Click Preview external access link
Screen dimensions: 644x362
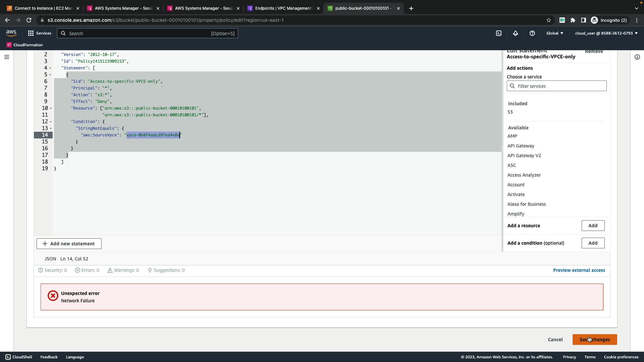[x=579, y=270]
